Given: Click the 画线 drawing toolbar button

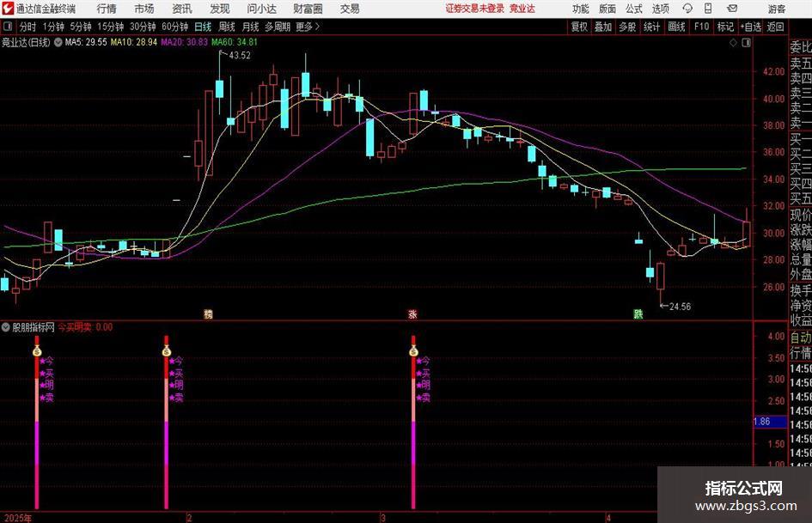Looking at the screenshot, I should (x=676, y=27).
